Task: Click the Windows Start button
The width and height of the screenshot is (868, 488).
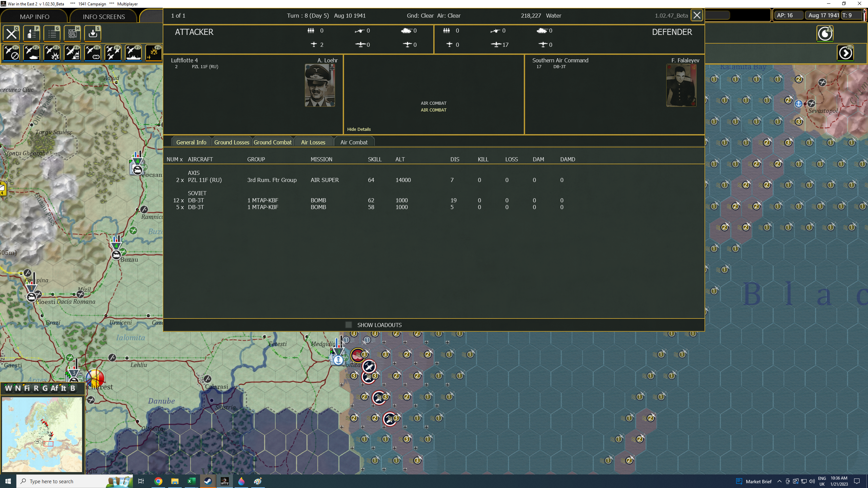Action: tap(8, 481)
